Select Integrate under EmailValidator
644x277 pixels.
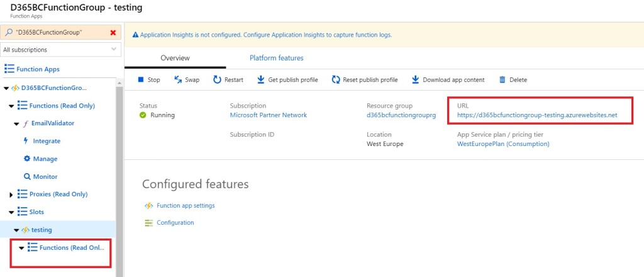click(46, 141)
